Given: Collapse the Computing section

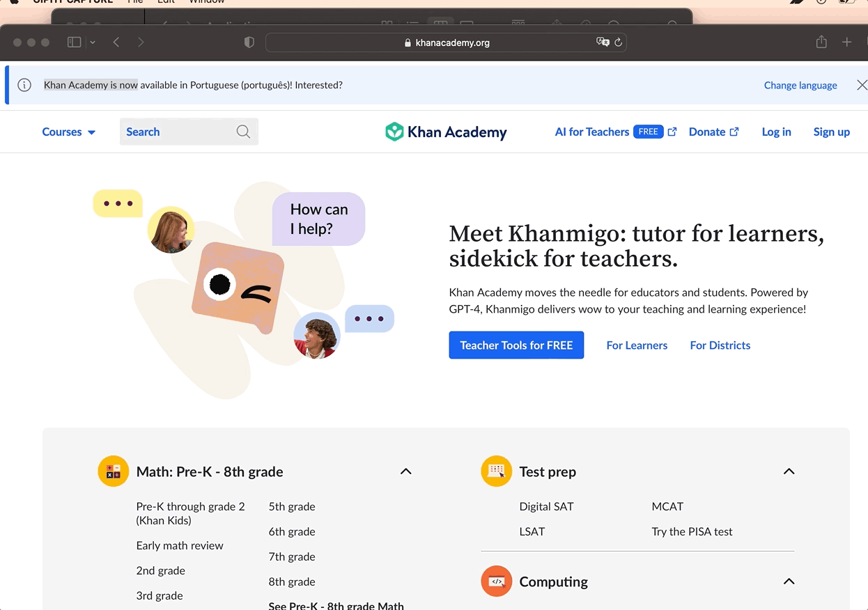Looking at the screenshot, I should pyautogui.click(x=789, y=581).
